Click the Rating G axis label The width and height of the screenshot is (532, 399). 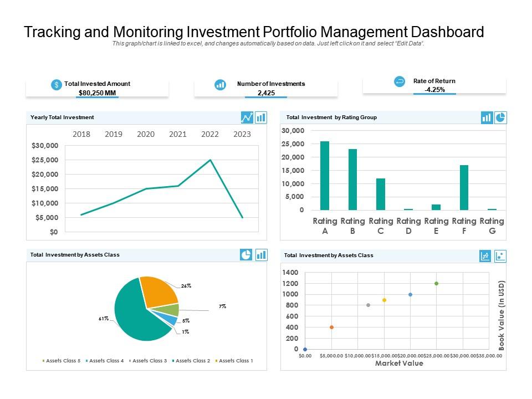click(492, 226)
